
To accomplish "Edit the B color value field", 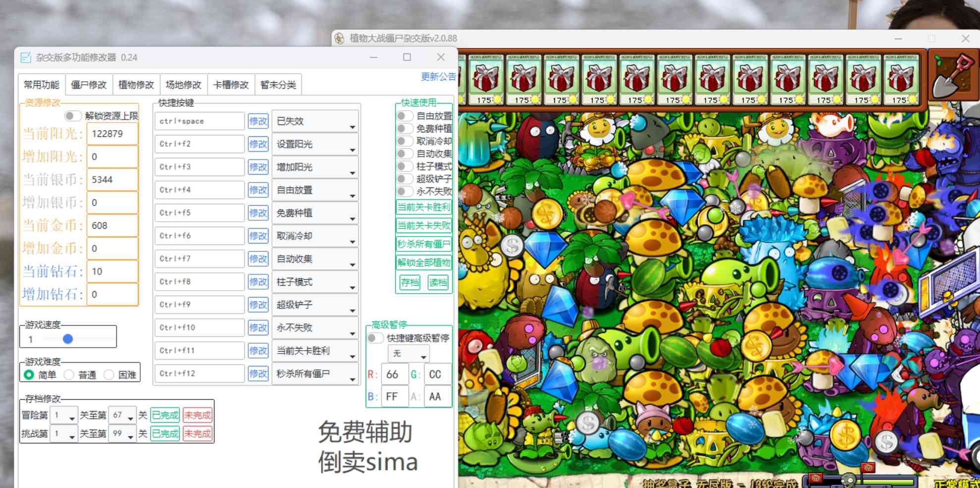I will click(x=394, y=397).
